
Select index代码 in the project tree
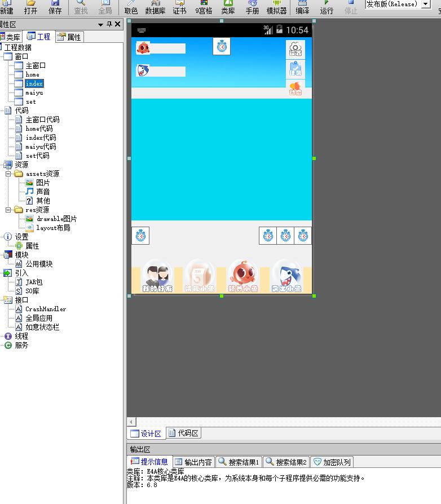pos(41,138)
